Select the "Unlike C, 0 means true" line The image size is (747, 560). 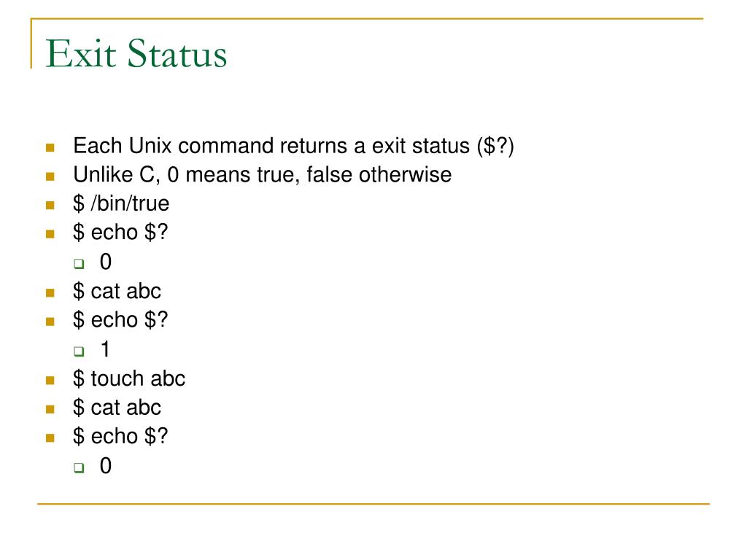(262, 175)
